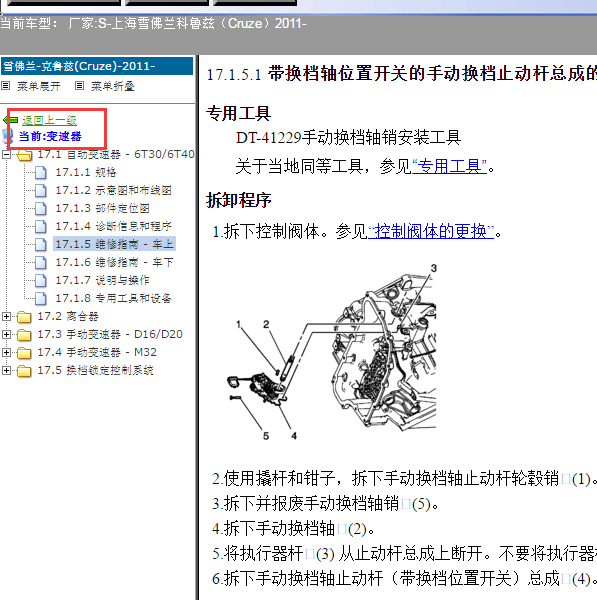Viewport: 597px width, 600px height.
Task: Expand the 17.2 离合器 tree node
Action: tap(6, 316)
